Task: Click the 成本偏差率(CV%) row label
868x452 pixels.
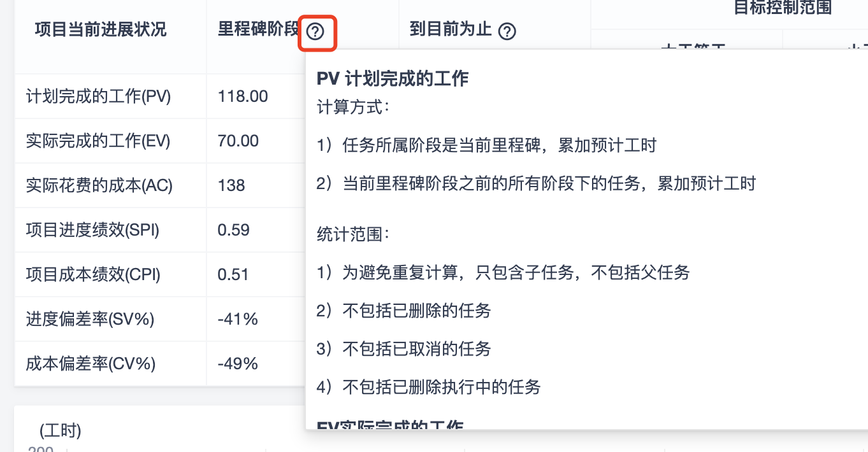Action: [90, 364]
